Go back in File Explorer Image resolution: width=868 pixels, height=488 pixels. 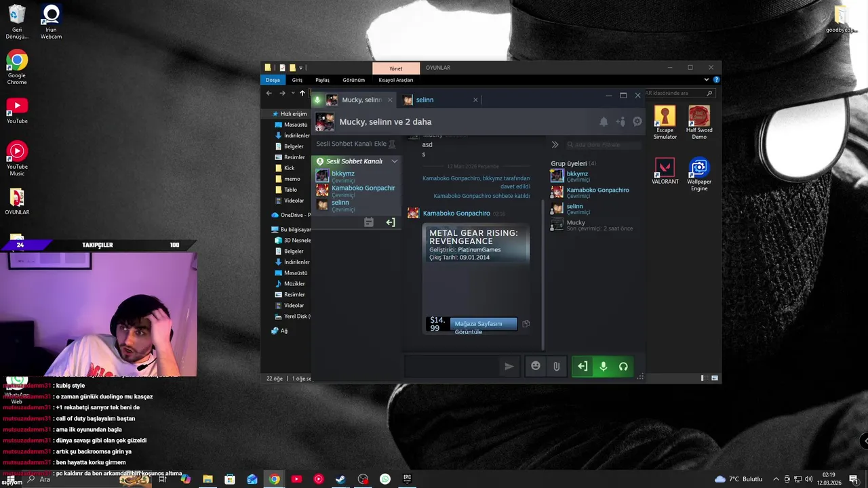pyautogui.click(x=269, y=93)
